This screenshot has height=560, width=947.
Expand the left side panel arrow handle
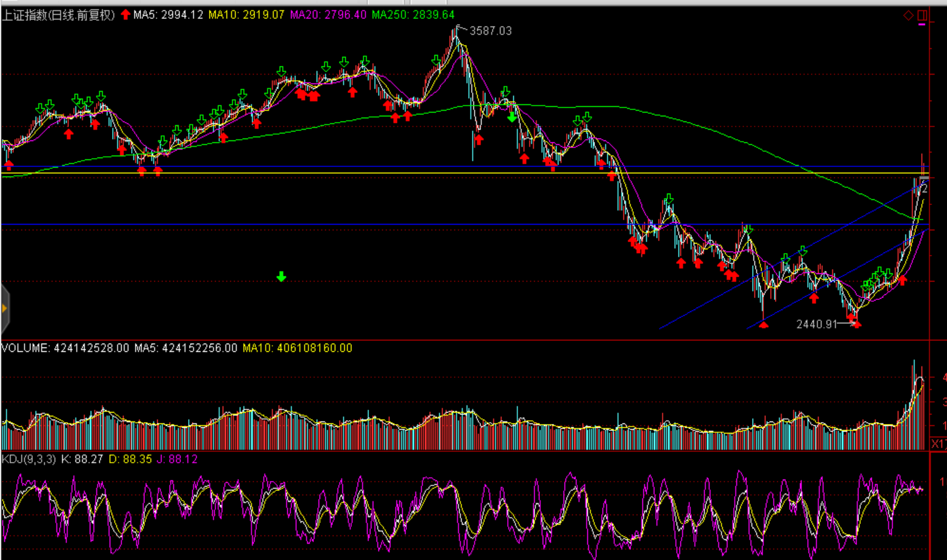pos(4,309)
